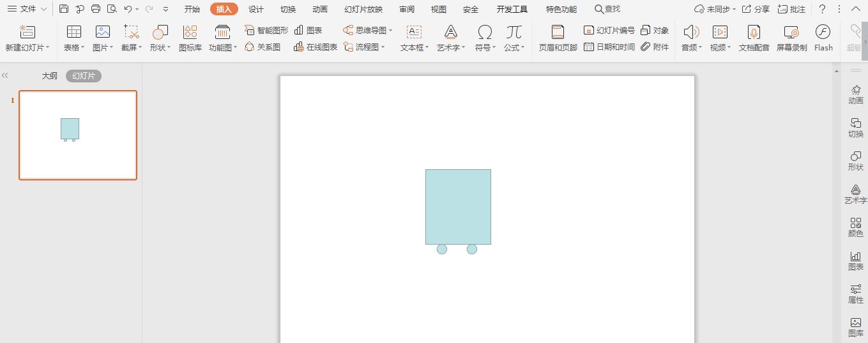This screenshot has height=343, width=868.
Task: Click the Undo arrow
Action: click(128, 9)
